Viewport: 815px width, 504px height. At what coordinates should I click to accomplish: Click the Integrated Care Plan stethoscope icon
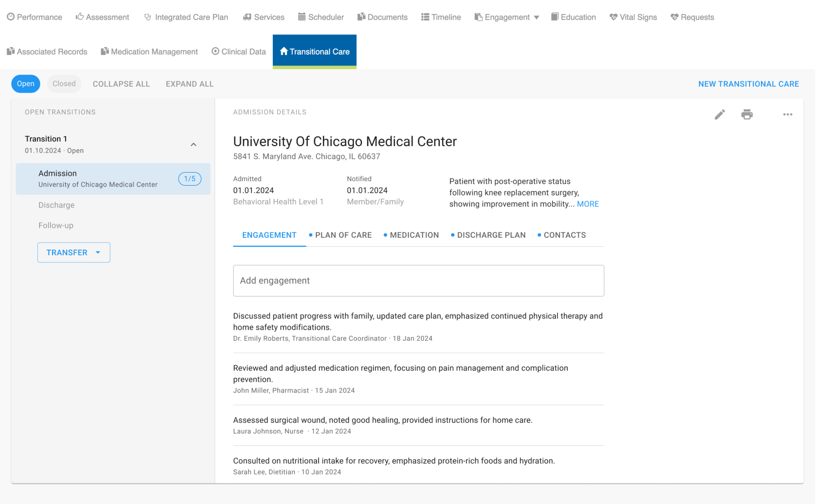pyautogui.click(x=148, y=17)
